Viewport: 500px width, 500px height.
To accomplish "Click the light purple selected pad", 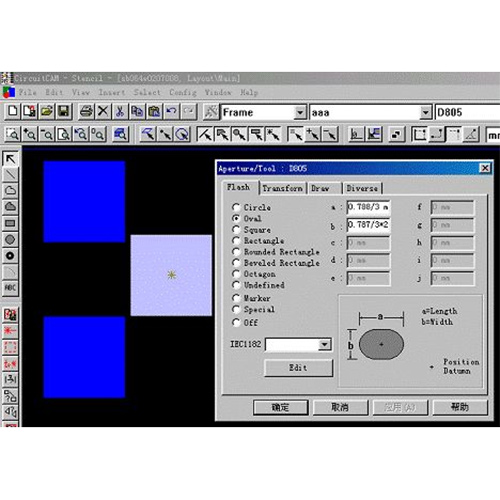I will (x=171, y=275).
